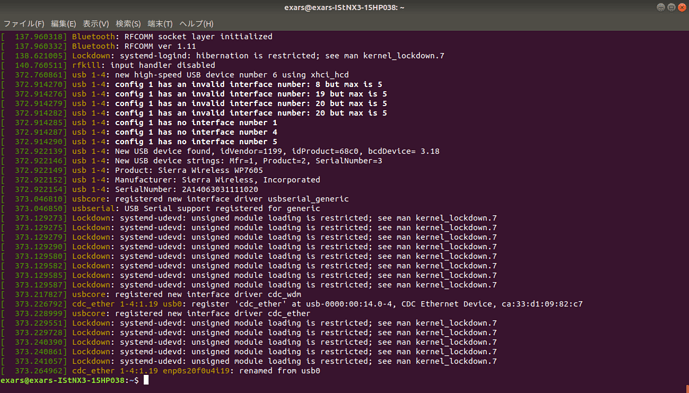Click 'RFCOMM socket layer initialized' line
The image size is (689, 393).
tap(137, 36)
